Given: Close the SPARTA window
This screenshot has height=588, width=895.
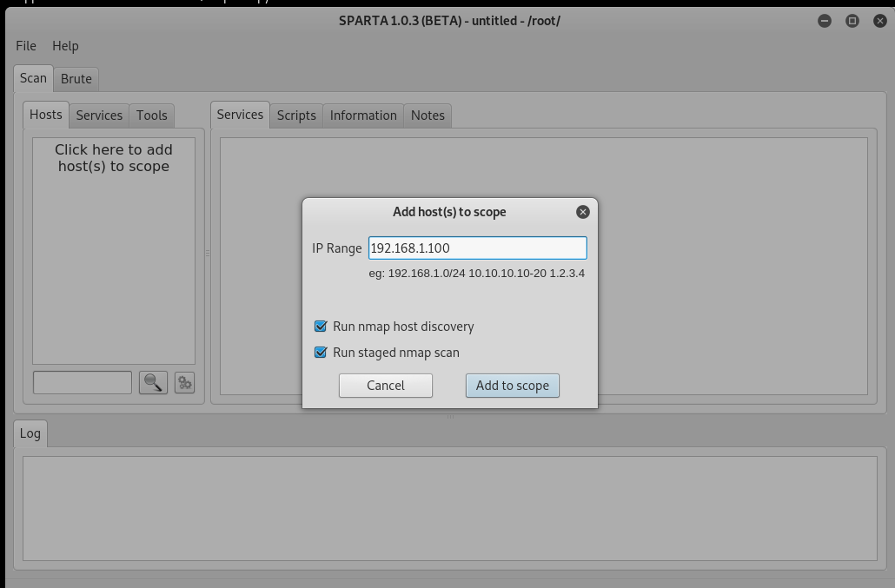Looking at the screenshot, I should coord(880,21).
